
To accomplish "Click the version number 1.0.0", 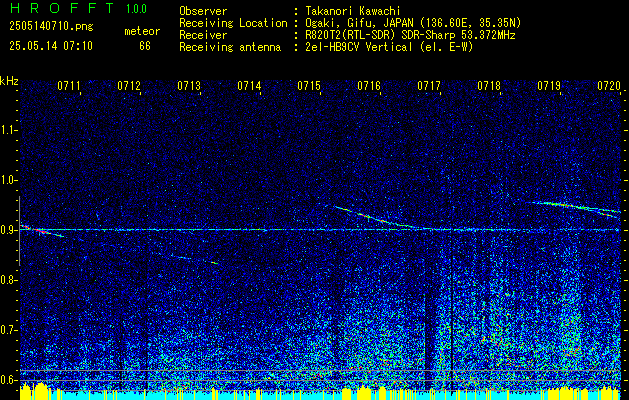I will tap(136, 9).
